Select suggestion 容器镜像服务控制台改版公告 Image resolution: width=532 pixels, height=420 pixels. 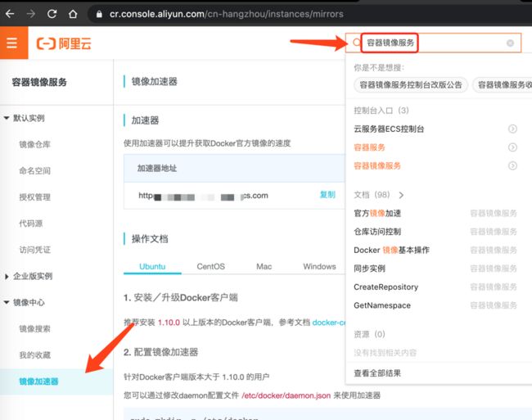(411, 85)
